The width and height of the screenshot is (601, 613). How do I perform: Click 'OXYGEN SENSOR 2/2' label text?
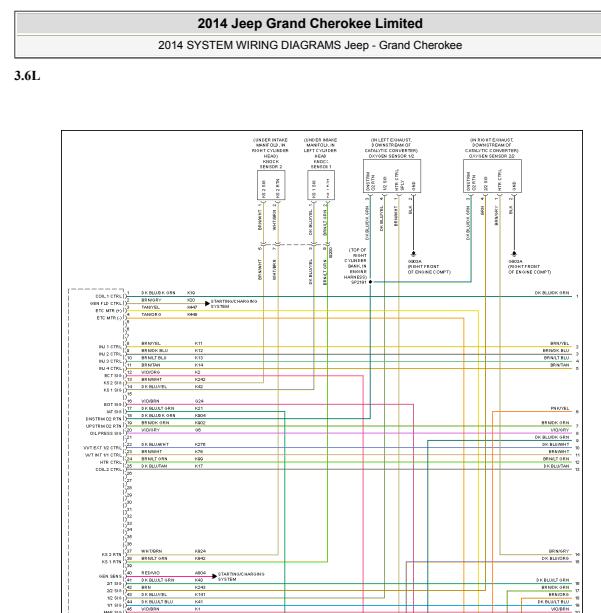492,156
